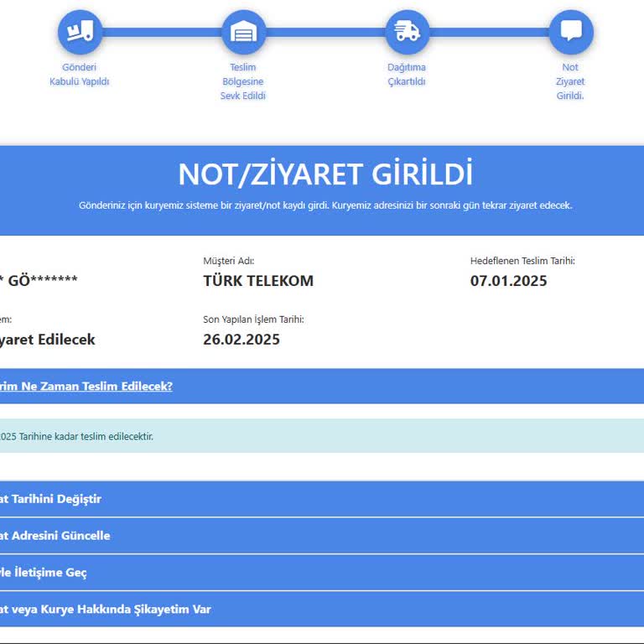The width and height of the screenshot is (644, 644).
Task: Click the 'yaret Edilecek' status value
Action: [47, 340]
